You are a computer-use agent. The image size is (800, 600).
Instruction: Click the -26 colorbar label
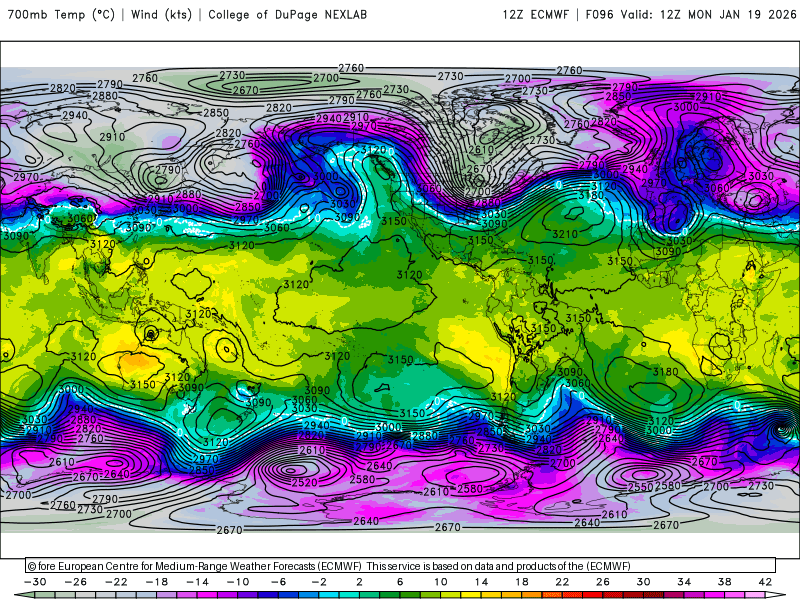tap(76, 582)
